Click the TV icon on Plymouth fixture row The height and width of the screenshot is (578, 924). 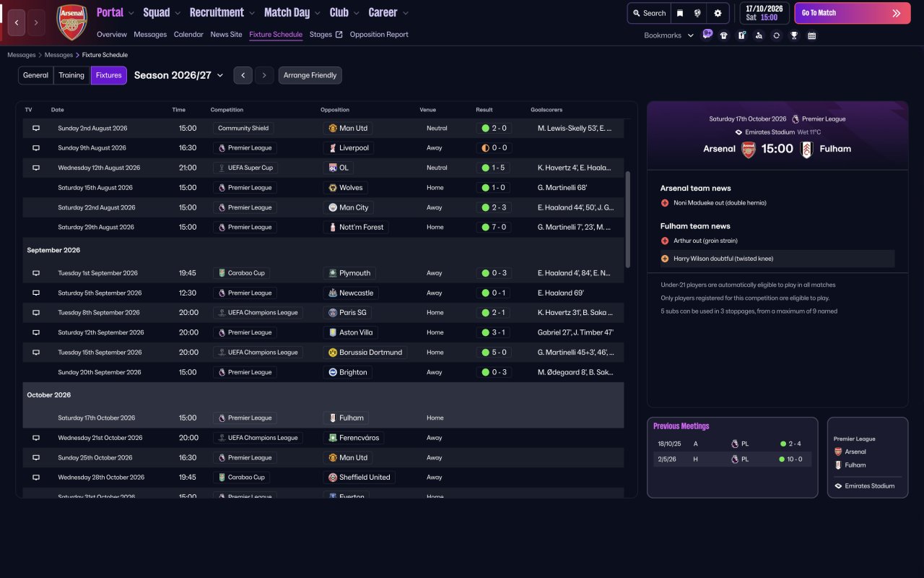(36, 273)
